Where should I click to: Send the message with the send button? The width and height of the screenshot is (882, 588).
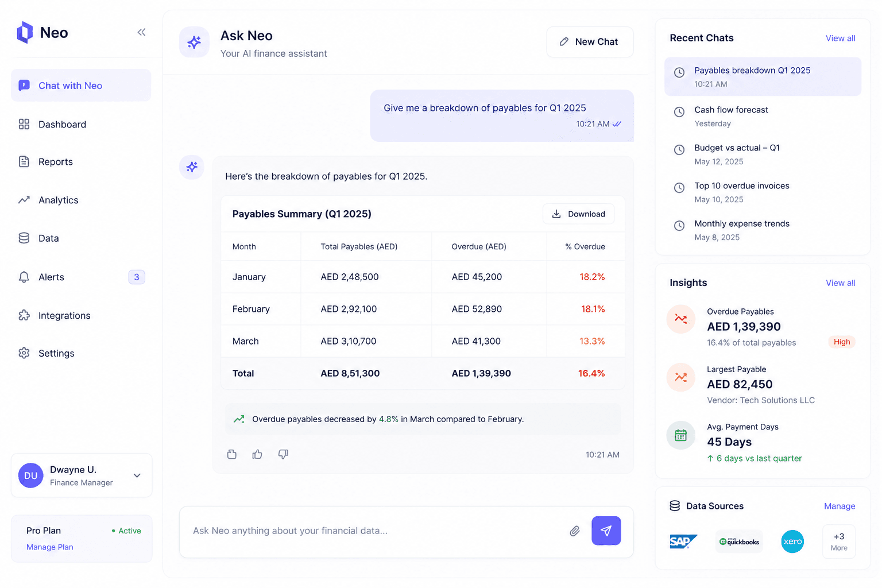click(x=606, y=531)
